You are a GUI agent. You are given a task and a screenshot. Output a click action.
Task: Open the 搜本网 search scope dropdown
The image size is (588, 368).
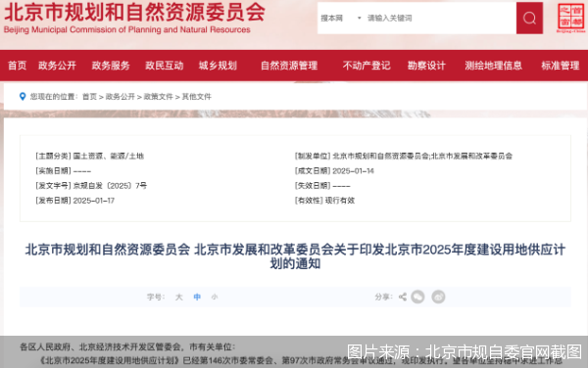click(x=340, y=18)
